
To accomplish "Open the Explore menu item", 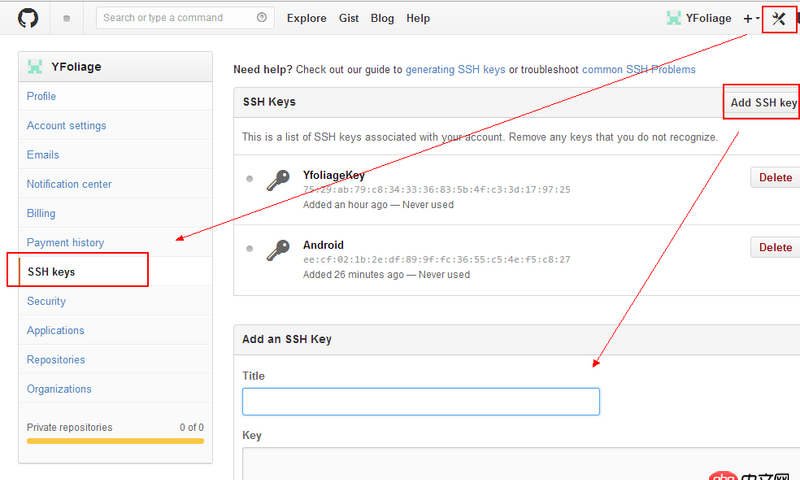I will (306, 18).
